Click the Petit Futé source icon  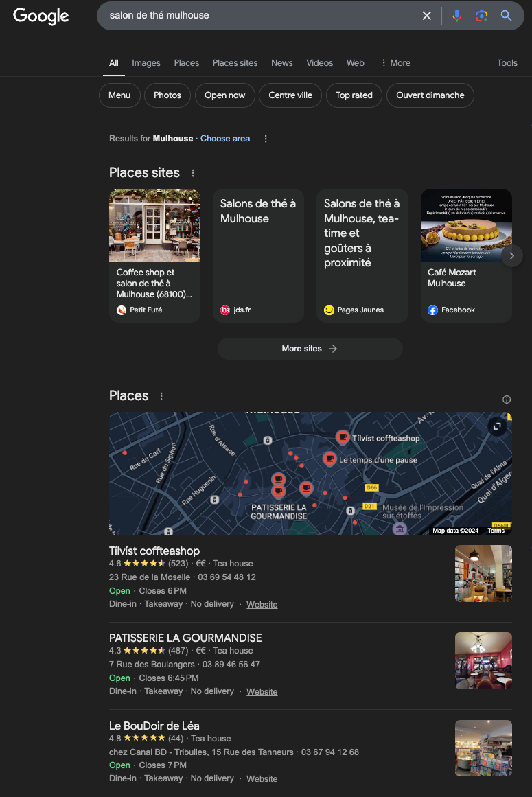tap(122, 310)
